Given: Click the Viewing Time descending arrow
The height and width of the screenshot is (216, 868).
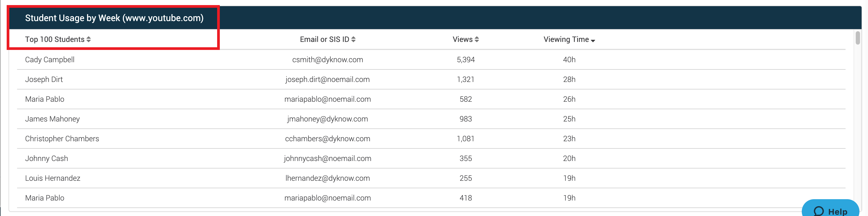Looking at the screenshot, I should [593, 41].
